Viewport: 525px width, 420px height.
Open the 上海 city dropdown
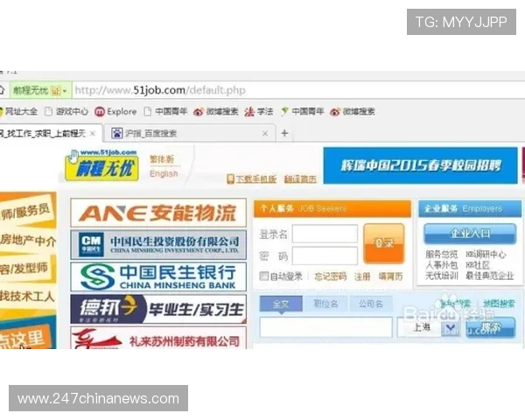click(x=428, y=327)
